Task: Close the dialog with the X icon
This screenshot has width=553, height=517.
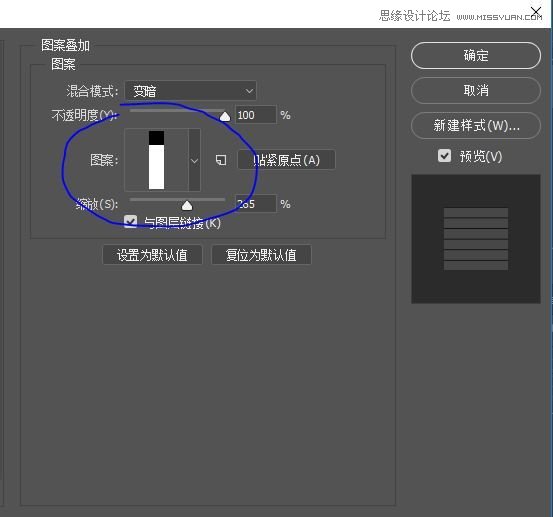Action: point(536,11)
